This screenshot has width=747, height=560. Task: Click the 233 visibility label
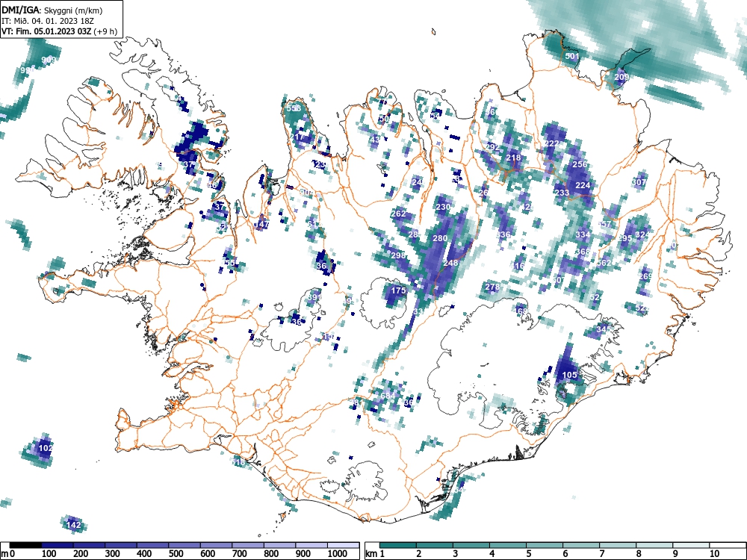pyautogui.click(x=562, y=193)
